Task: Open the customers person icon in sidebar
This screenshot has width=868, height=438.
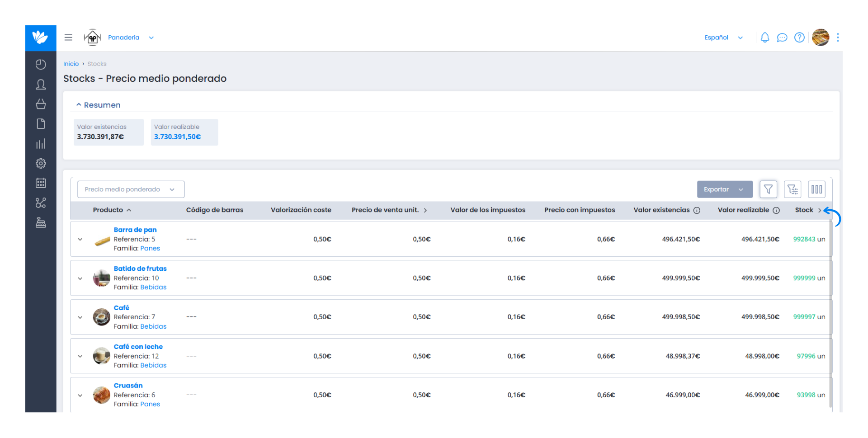Action: (x=41, y=85)
